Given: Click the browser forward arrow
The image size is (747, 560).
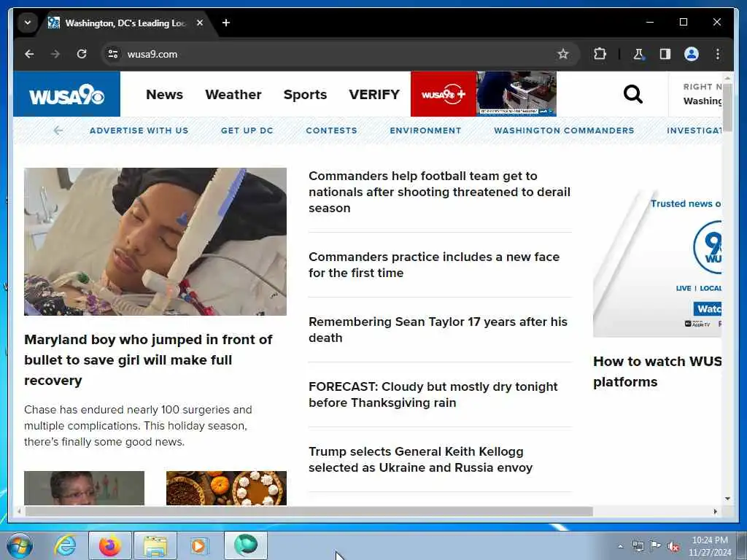Looking at the screenshot, I should (x=55, y=54).
